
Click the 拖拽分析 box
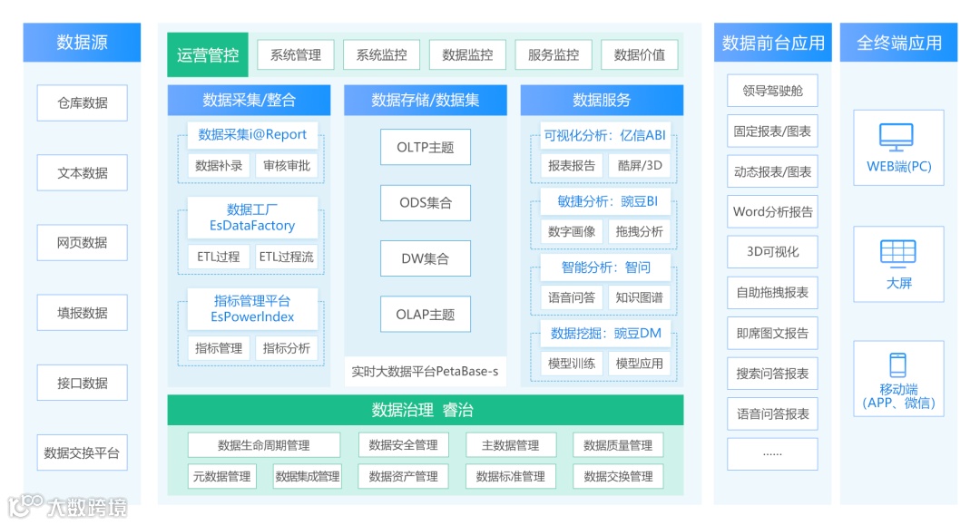[640, 231]
